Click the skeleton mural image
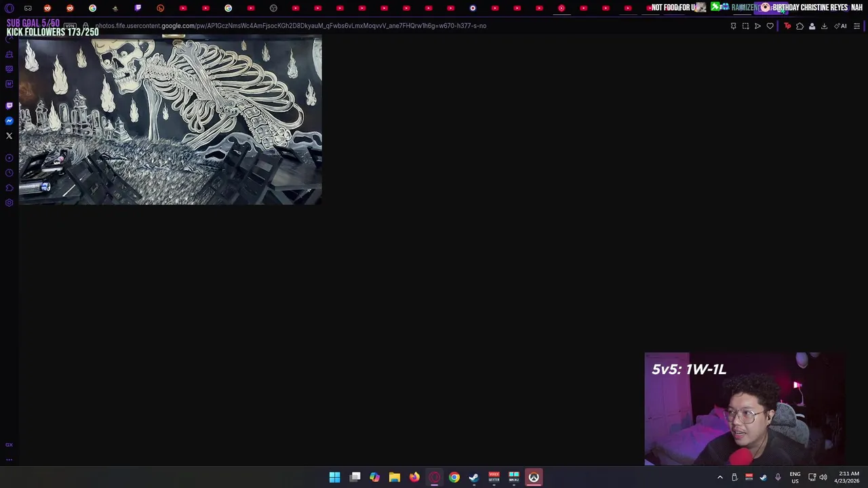 click(x=170, y=121)
